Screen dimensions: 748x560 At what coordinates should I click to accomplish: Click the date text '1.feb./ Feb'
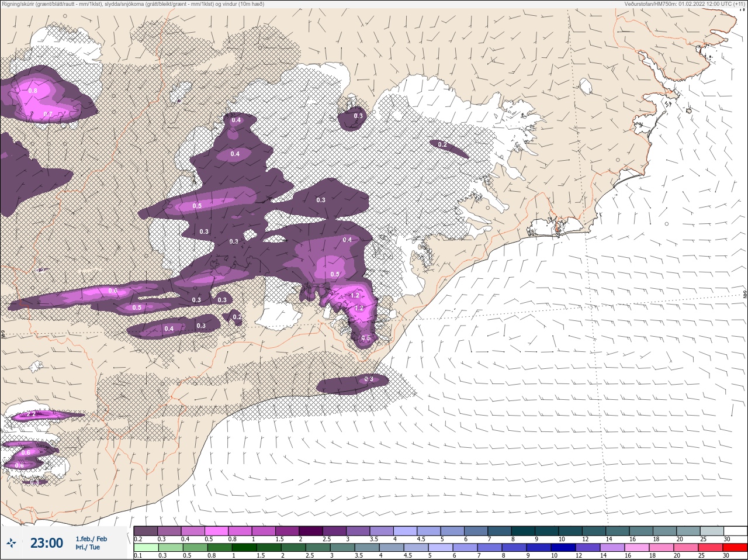tap(91, 539)
